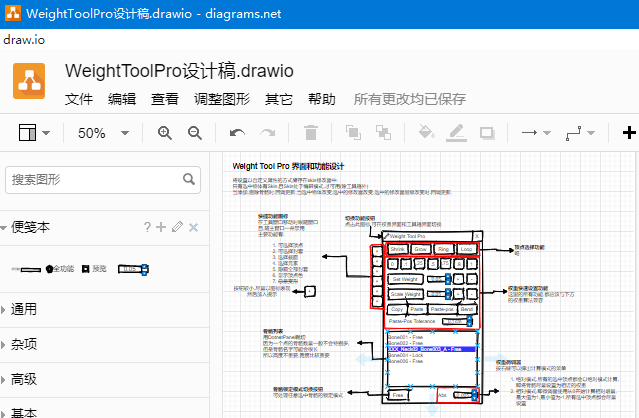Click the to back icon
The width and height of the screenshot is (639, 418).
point(383,133)
